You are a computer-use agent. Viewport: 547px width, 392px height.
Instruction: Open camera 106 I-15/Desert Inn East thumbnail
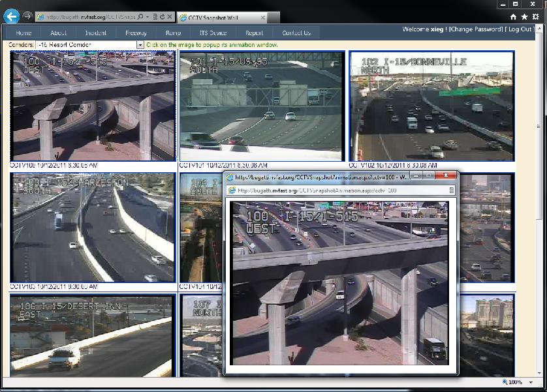pos(93,335)
